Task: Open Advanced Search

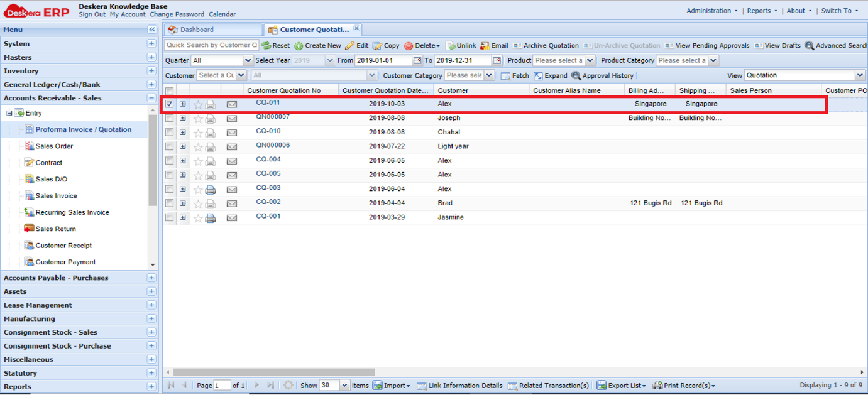Action: [836, 46]
